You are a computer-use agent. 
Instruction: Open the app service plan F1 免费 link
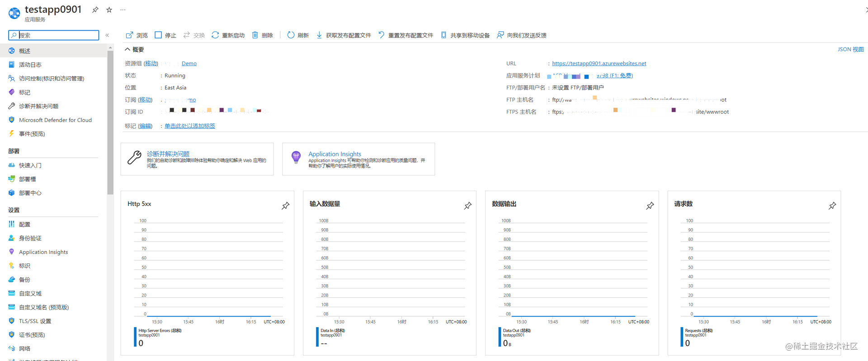click(615, 76)
